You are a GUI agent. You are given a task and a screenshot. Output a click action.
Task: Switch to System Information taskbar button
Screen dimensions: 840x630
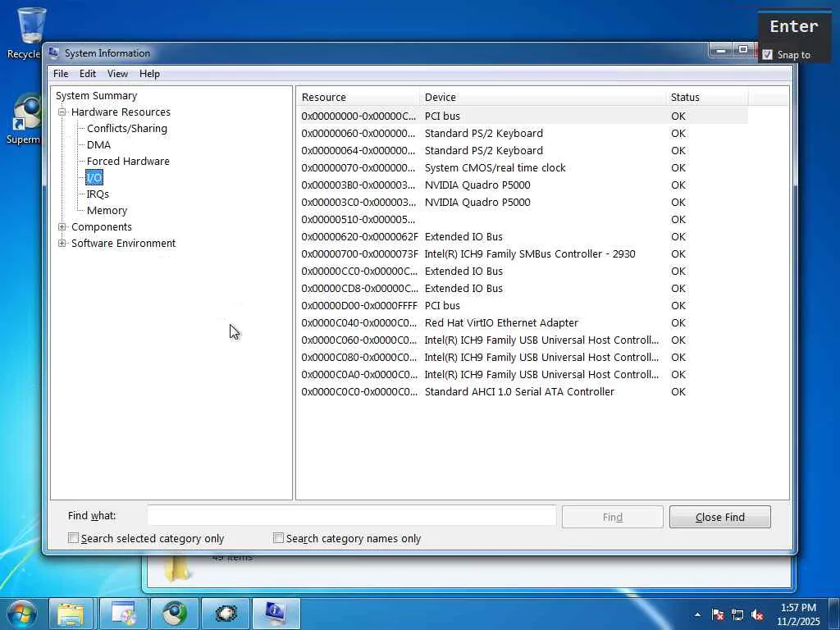click(276, 614)
